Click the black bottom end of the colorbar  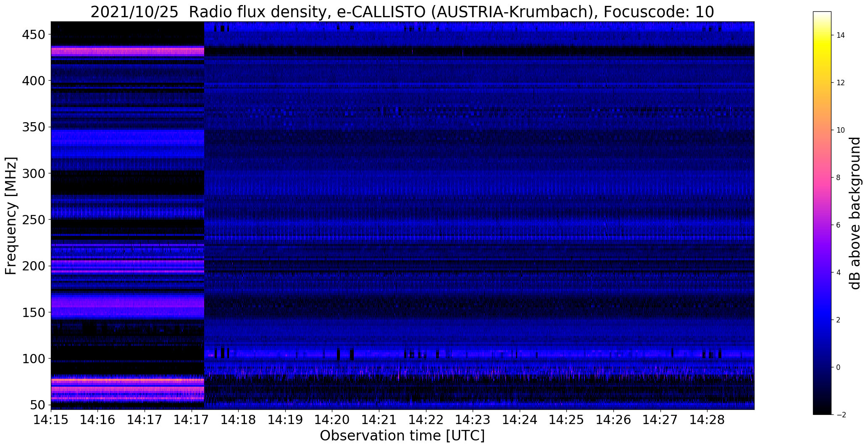[822, 412]
